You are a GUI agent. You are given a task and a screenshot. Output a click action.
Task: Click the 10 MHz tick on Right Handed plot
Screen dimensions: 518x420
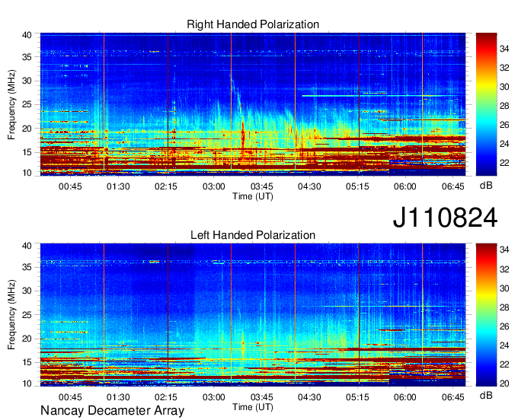point(27,173)
